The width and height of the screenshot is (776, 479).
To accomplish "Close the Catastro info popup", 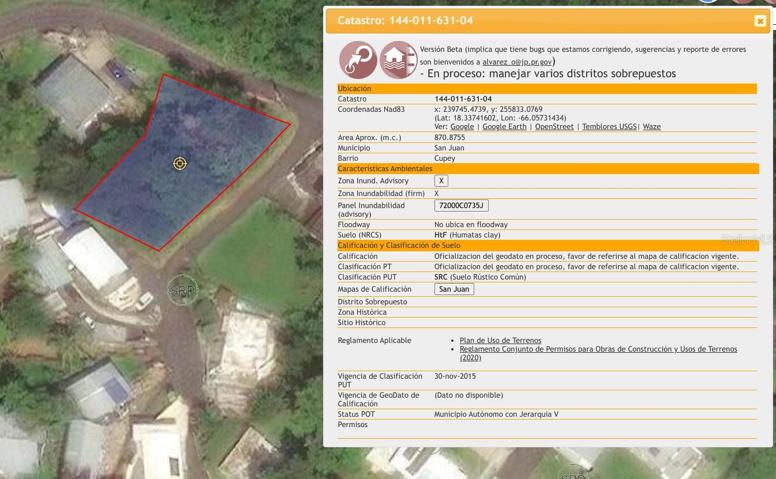I will (x=760, y=21).
